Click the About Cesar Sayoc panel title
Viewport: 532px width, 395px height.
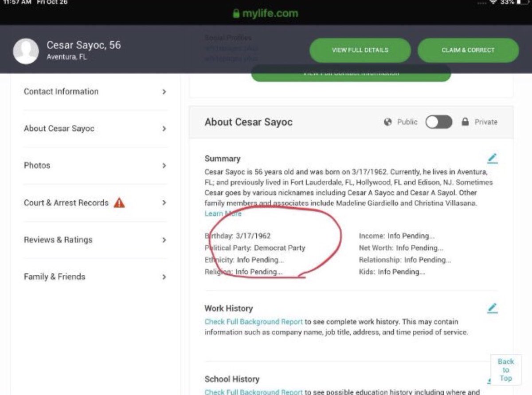pos(249,122)
